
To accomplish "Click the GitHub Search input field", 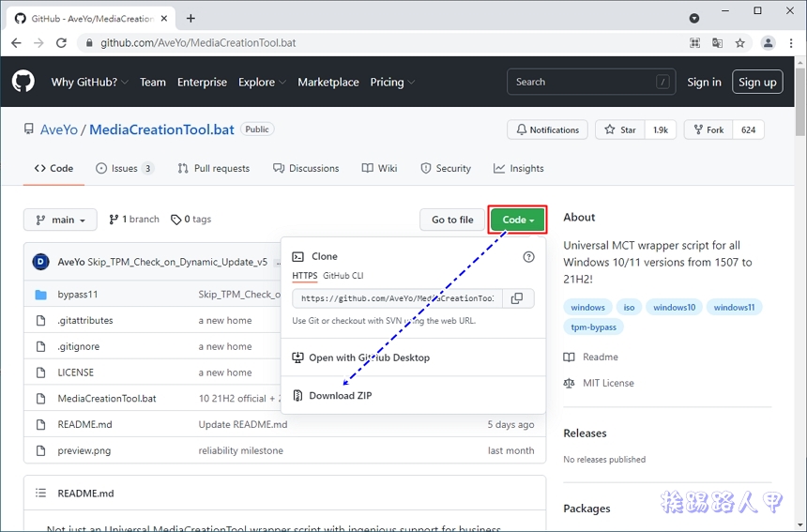I will (591, 82).
